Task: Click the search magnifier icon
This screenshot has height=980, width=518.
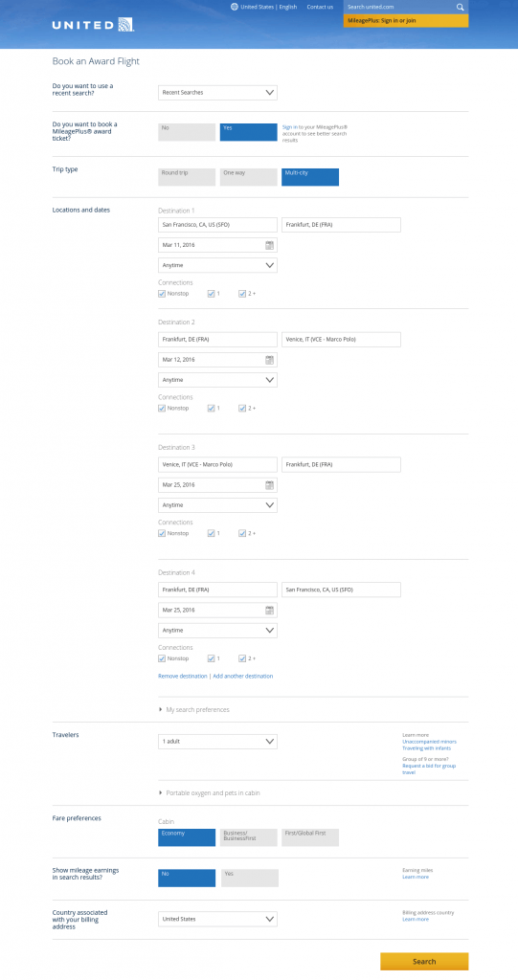Action: pyautogui.click(x=461, y=8)
